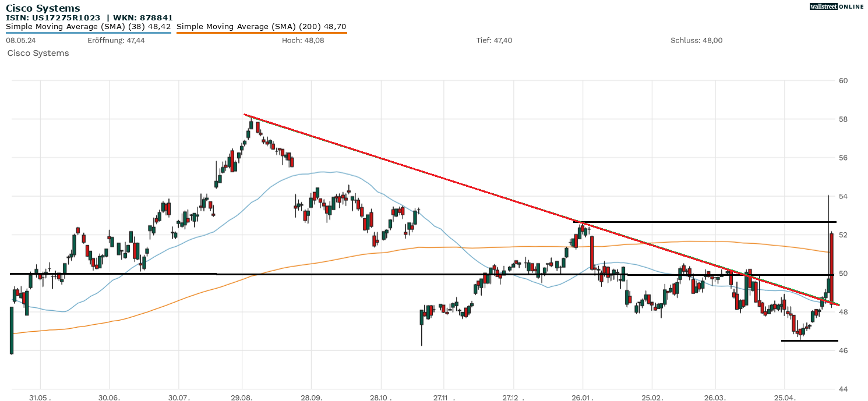This screenshot has width=868, height=401.
Task: Click the 29.08. date on the x-axis
Action: (x=242, y=396)
